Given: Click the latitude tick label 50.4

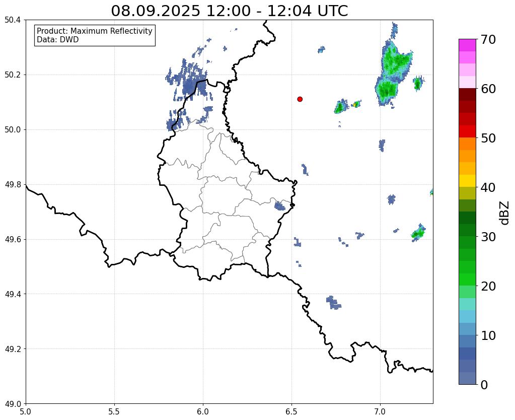Looking at the screenshot, I should [x=13, y=20].
